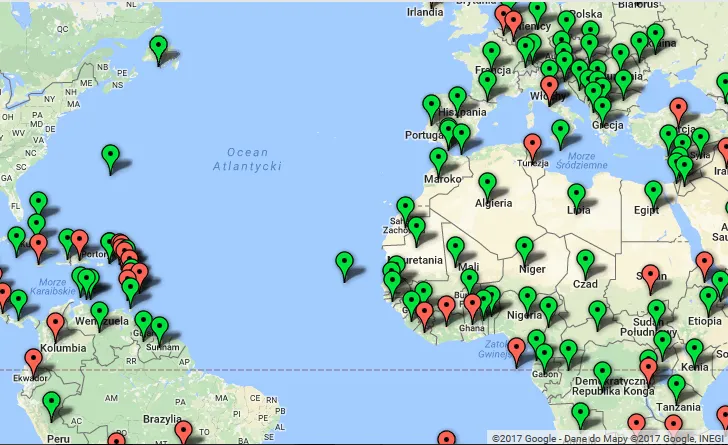The height and width of the screenshot is (445, 728).
Task: Select the red marker on Colombia
Action: [x=56, y=327]
